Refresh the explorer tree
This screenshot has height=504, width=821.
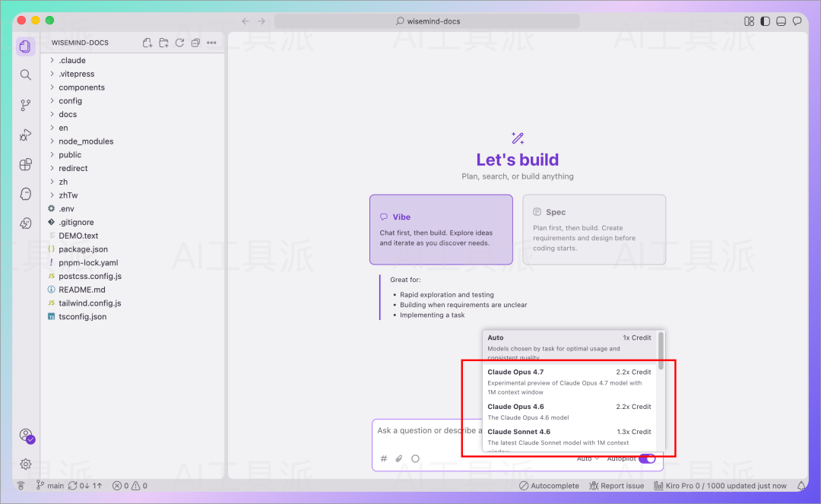click(x=179, y=43)
